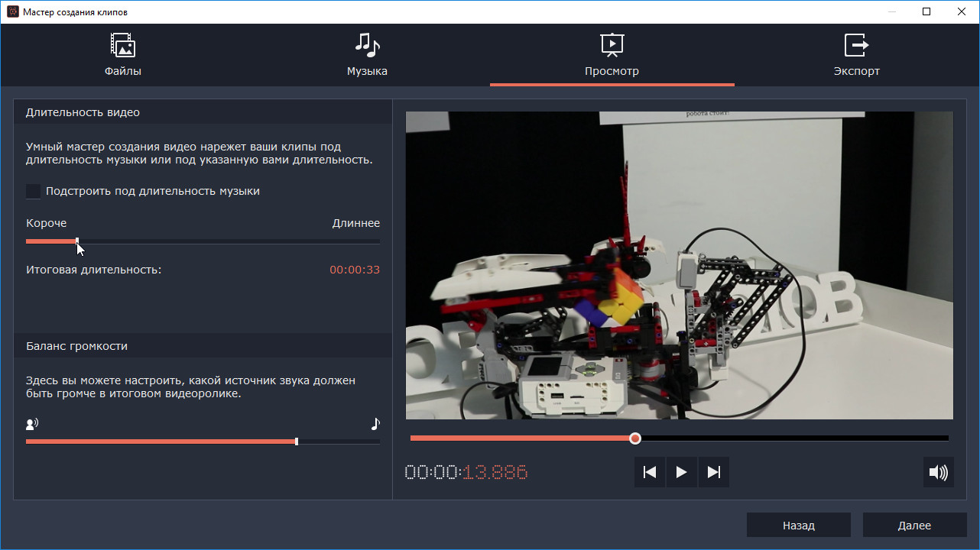
Task: Click the Назад button
Action: point(798,526)
